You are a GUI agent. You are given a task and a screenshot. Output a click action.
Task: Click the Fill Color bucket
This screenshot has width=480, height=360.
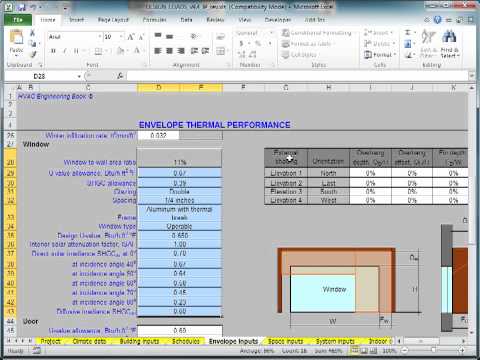coord(120,51)
